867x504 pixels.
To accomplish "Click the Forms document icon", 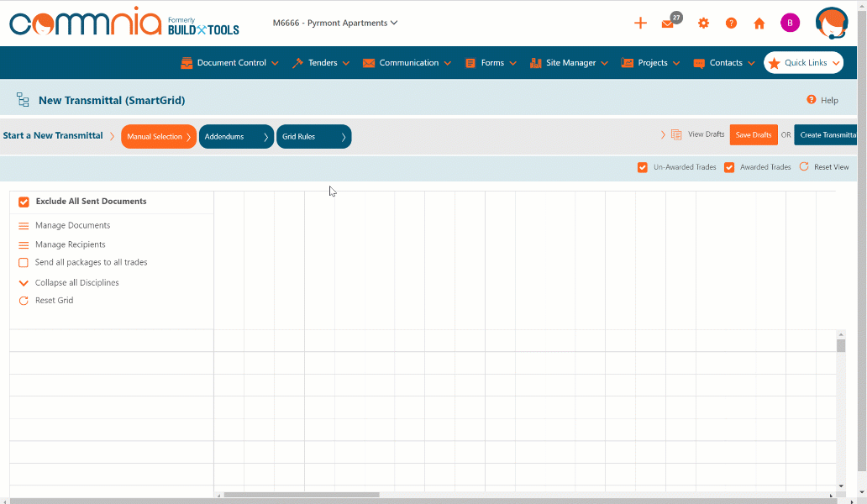I will 470,63.
